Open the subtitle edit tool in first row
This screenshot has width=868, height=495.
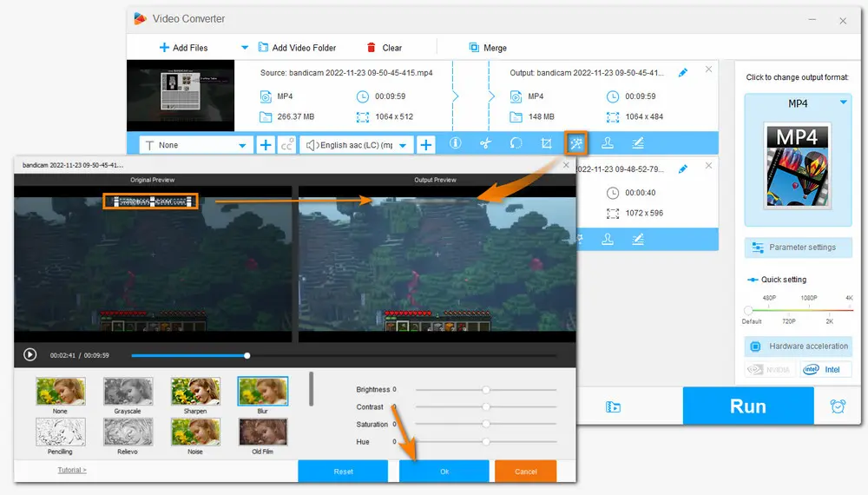click(638, 143)
